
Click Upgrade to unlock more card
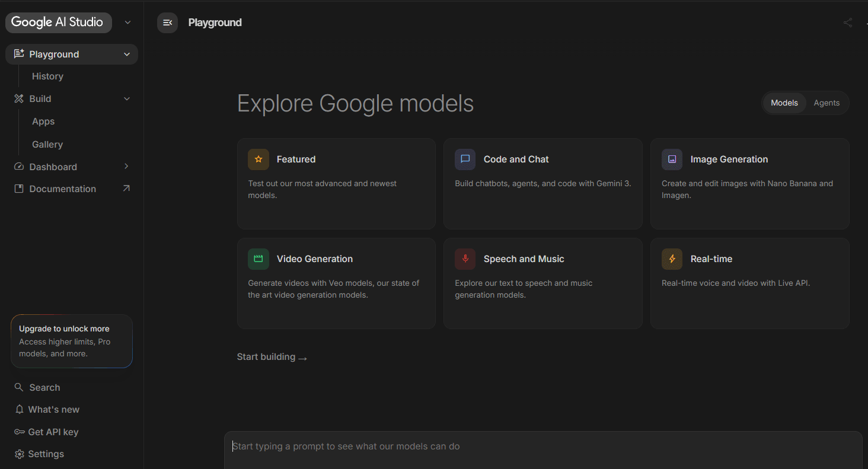72,341
